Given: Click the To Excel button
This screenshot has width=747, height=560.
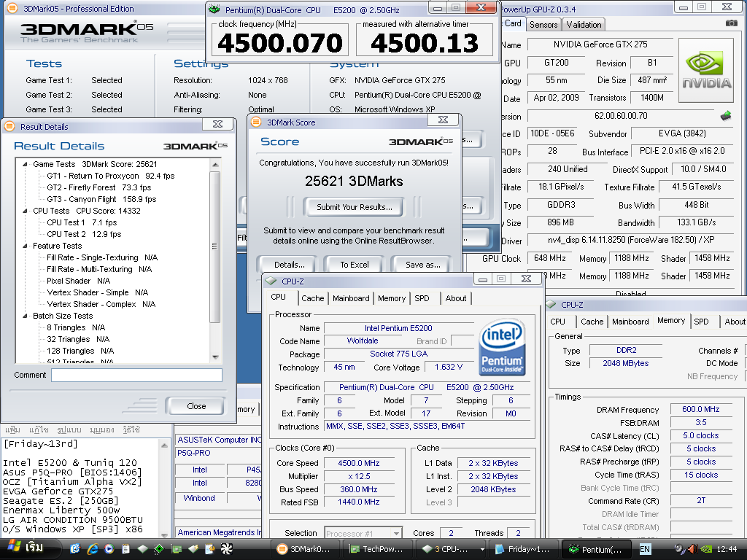Looking at the screenshot, I should [354, 265].
